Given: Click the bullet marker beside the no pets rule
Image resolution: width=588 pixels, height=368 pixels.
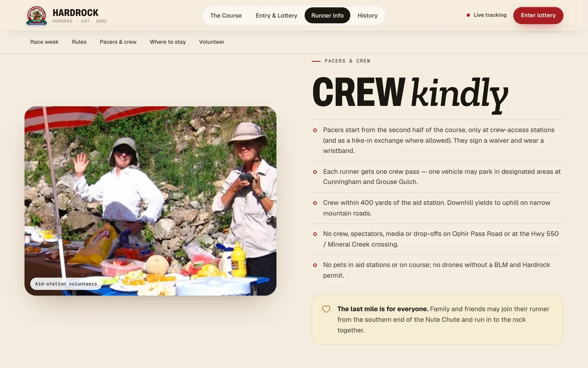Looking at the screenshot, I should pos(315,265).
